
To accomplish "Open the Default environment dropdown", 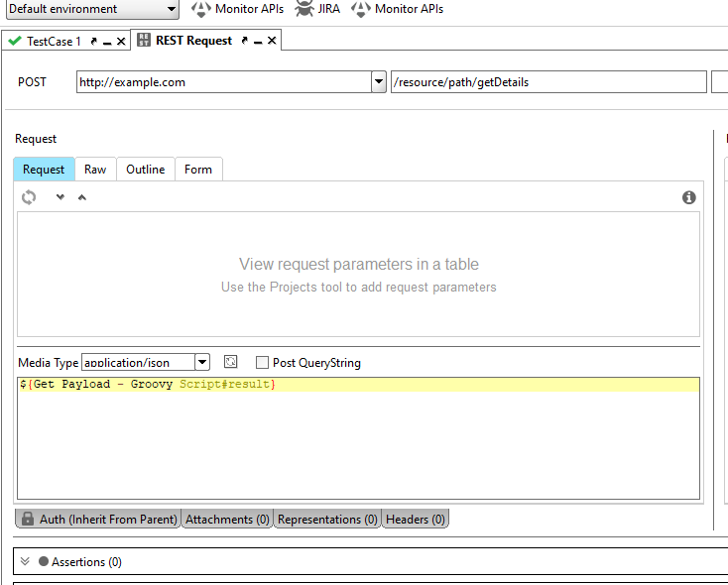I will pyautogui.click(x=92, y=9).
